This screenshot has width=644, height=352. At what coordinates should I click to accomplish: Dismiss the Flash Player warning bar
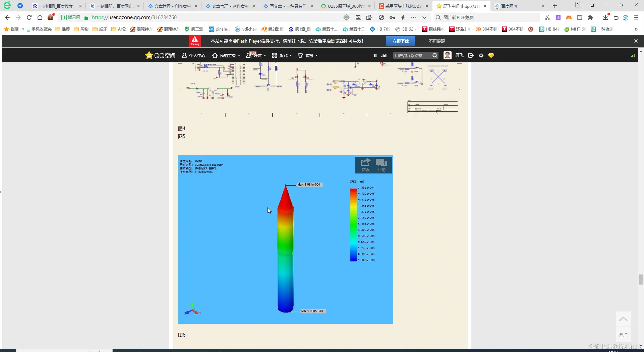pyautogui.click(x=636, y=41)
